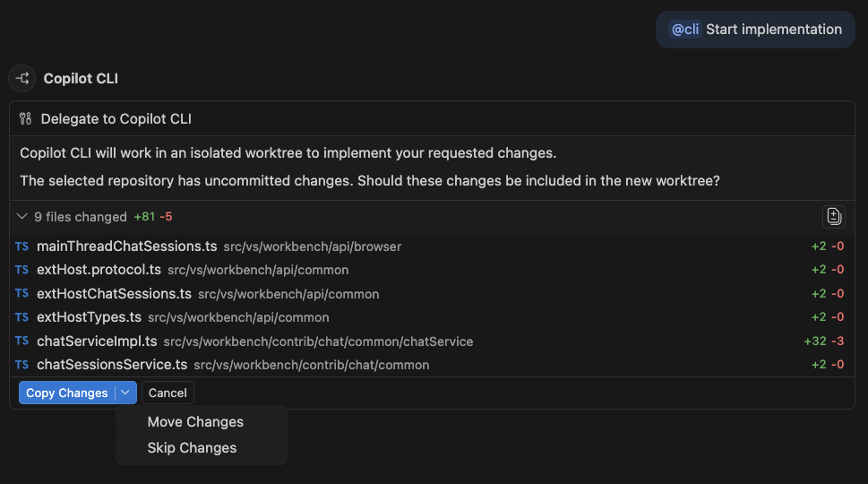Click TS icon beside chatServiceImpl.ts

[x=21, y=341]
